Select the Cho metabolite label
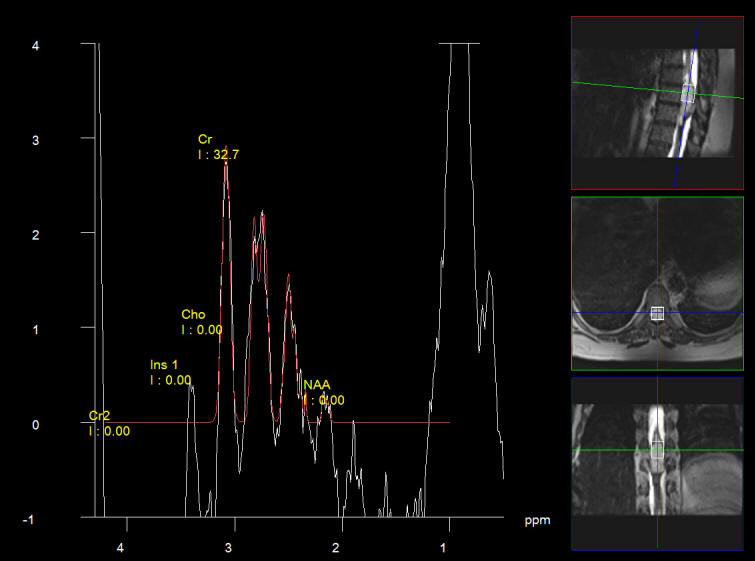This screenshot has width=755, height=561. tap(201, 321)
